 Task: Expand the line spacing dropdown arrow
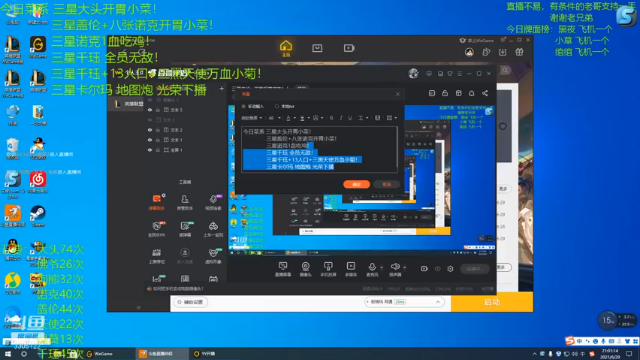coord(367,118)
